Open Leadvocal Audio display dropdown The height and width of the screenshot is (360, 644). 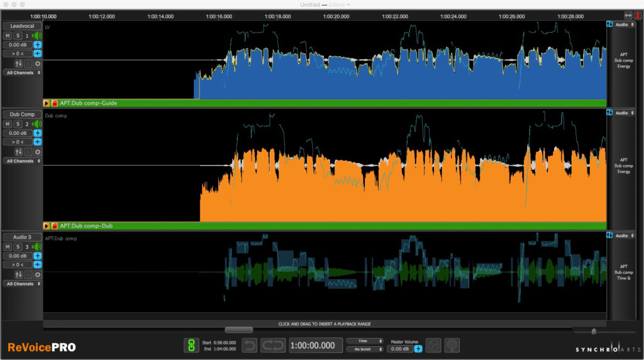(x=625, y=25)
